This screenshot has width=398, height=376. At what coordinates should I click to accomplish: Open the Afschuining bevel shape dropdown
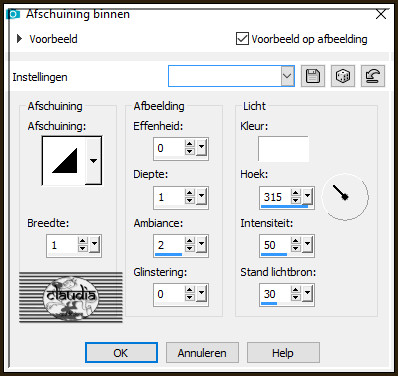93,161
